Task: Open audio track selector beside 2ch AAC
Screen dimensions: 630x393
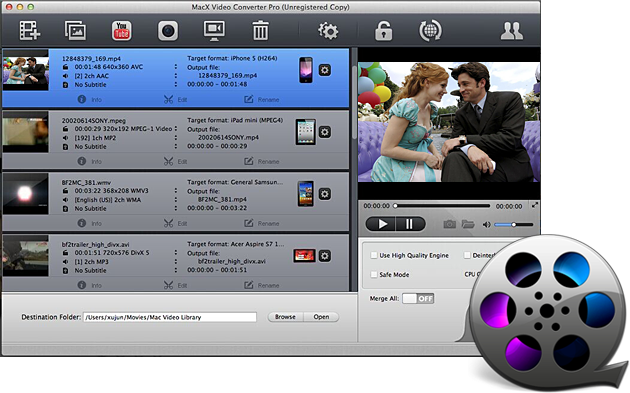Action: pos(176,76)
